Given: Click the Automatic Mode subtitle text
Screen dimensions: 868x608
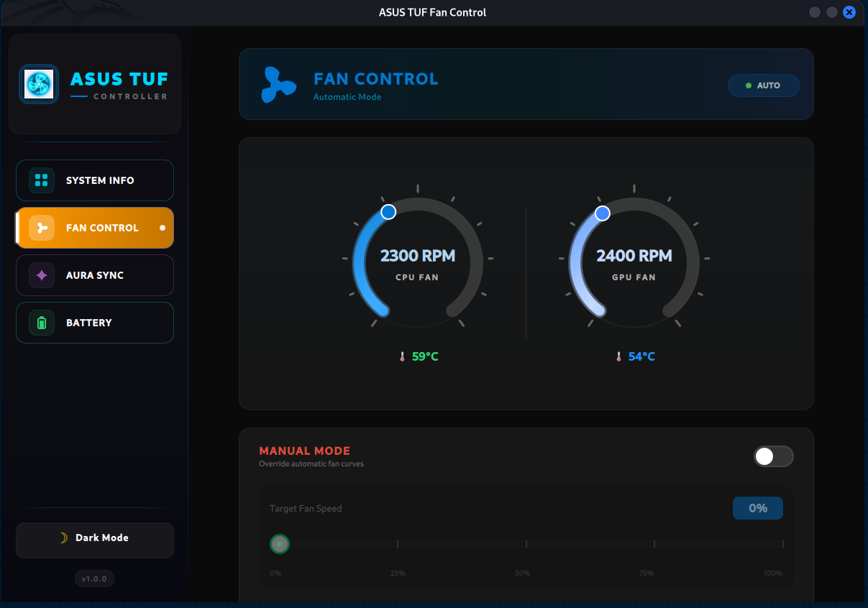Looking at the screenshot, I should pyautogui.click(x=347, y=97).
